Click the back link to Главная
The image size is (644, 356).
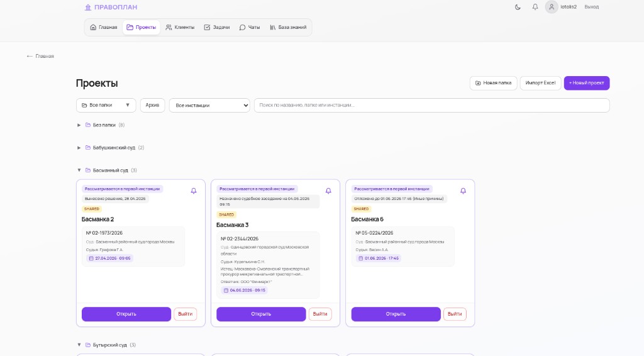pos(40,56)
